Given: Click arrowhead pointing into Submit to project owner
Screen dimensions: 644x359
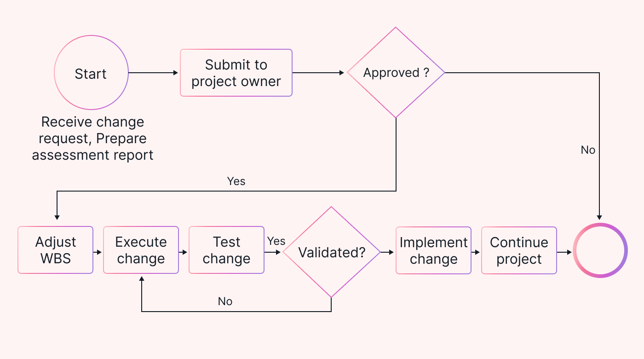Looking at the screenshot, I should pyautogui.click(x=175, y=73).
